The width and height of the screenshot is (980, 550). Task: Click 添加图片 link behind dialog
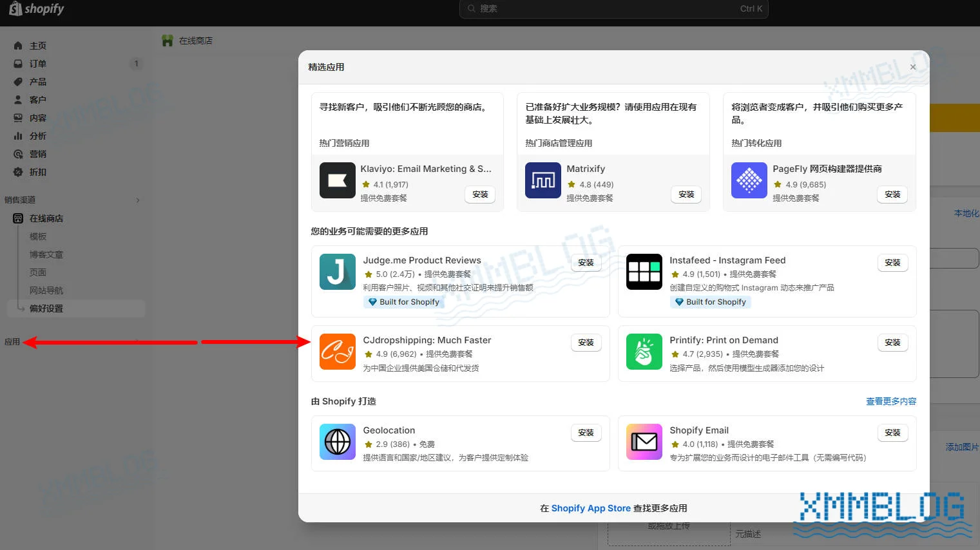point(963,447)
